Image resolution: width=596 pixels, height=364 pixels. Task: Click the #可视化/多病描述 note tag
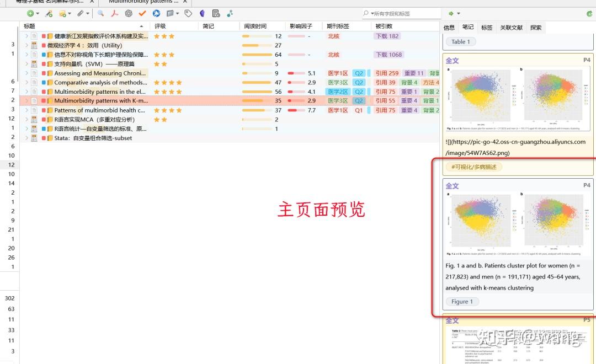(x=473, y=167)
